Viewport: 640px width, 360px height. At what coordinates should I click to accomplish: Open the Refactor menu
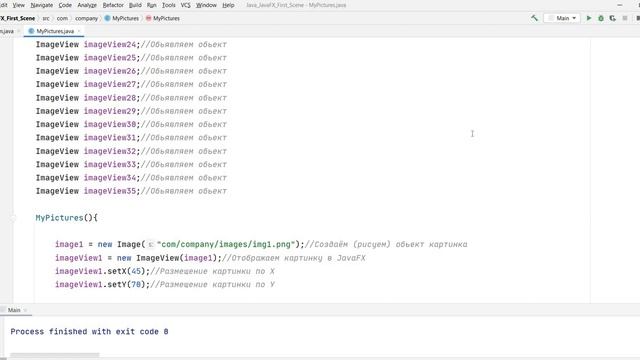pyautogui.click(x=113, y=5)
